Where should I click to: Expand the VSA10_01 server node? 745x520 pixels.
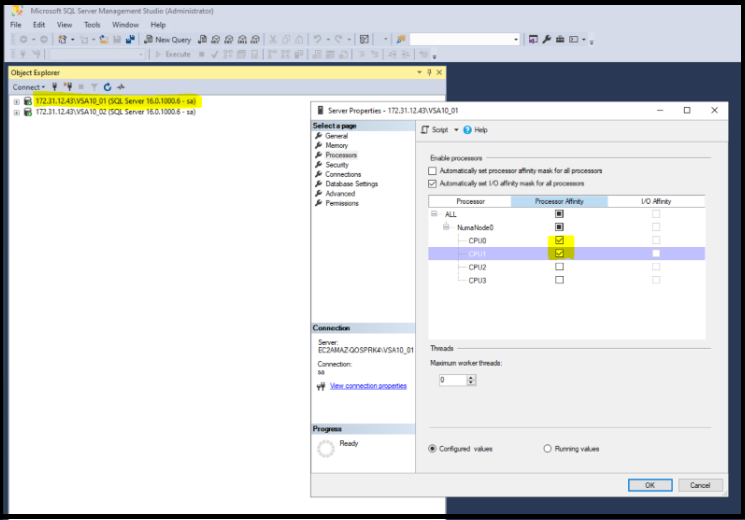click(x=17, y=102)
